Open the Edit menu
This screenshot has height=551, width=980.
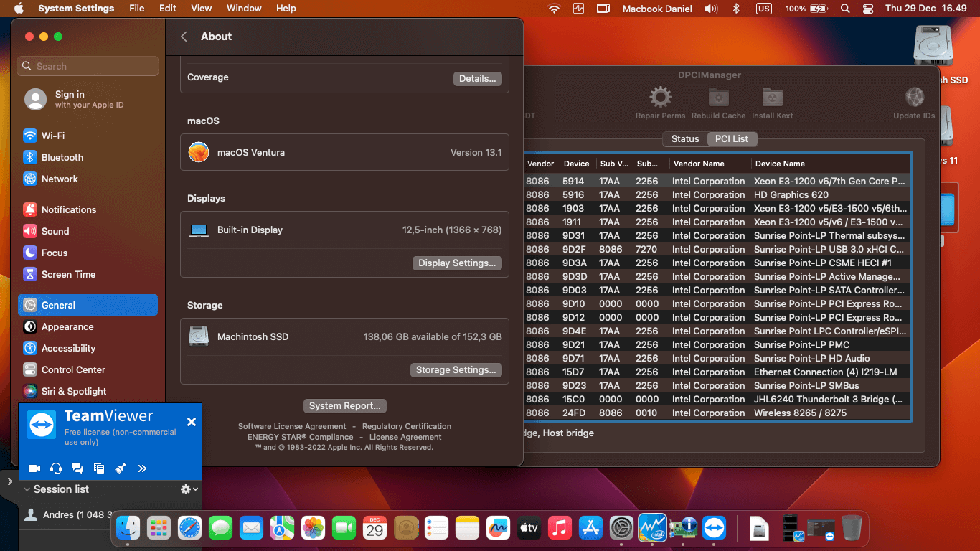168,9
